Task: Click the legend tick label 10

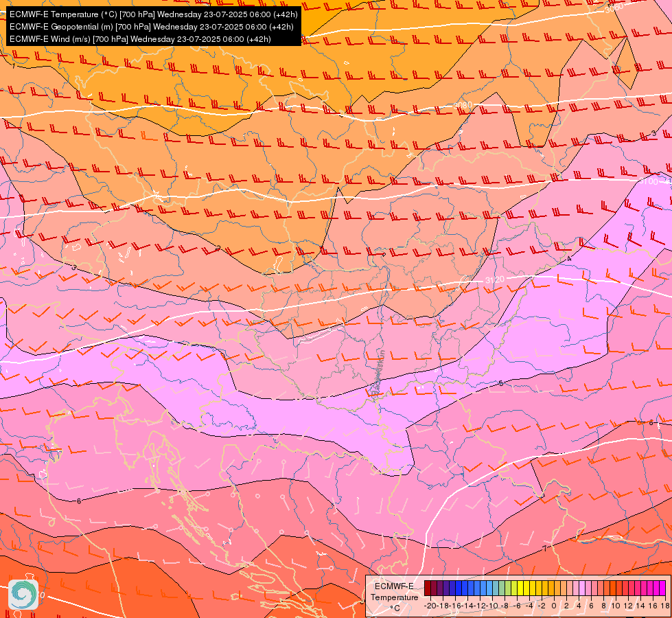Action: [616, 606]
